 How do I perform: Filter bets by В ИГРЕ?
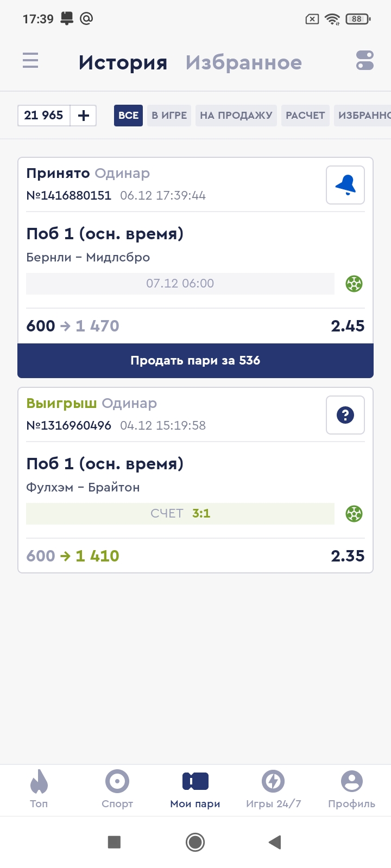[x=169, y=116]
